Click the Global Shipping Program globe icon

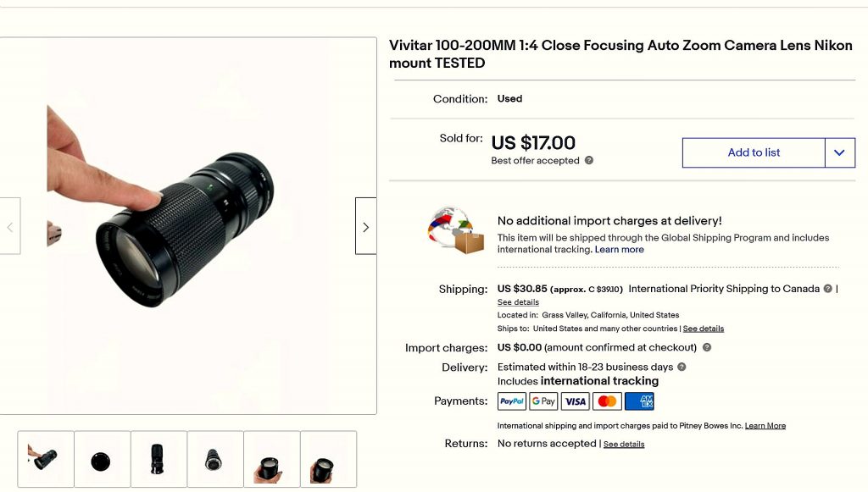tap(456, 230)
